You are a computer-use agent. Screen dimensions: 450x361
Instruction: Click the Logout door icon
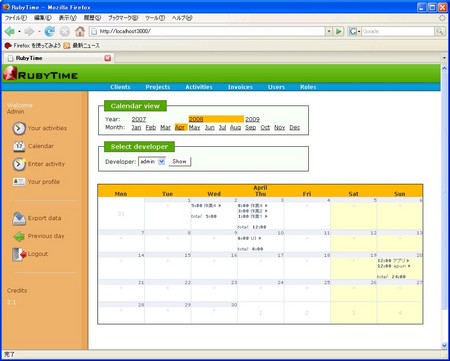coord(19,254)
